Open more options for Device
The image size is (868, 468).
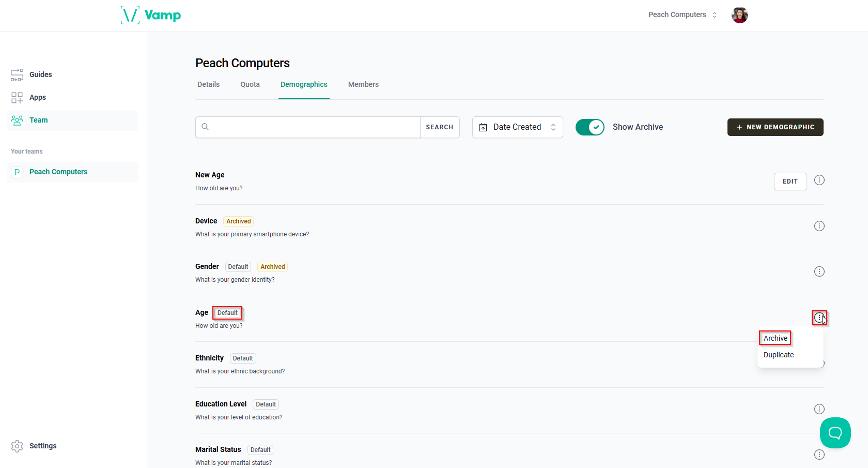[x=819, y=226]
